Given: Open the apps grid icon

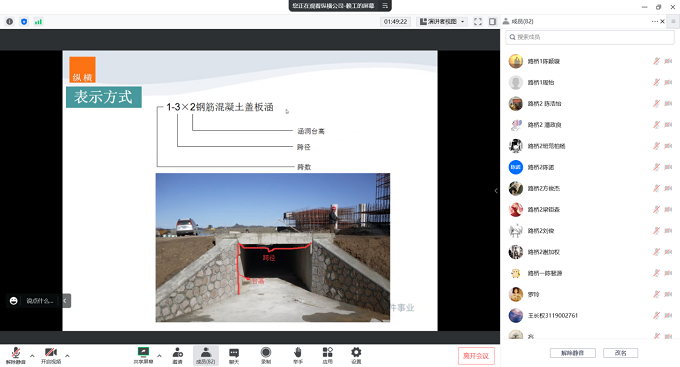Looking at the screenshot, I should 327,355.
